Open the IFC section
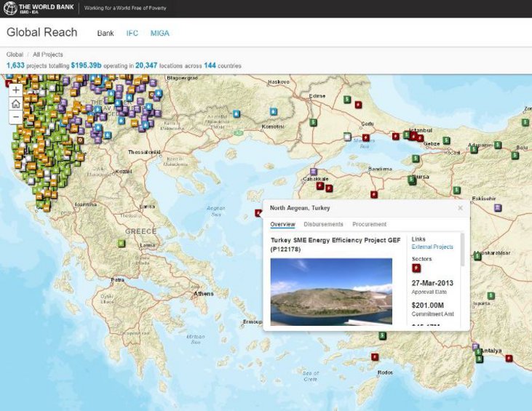This screenshot has height=411, width=532. coord(132,33)
